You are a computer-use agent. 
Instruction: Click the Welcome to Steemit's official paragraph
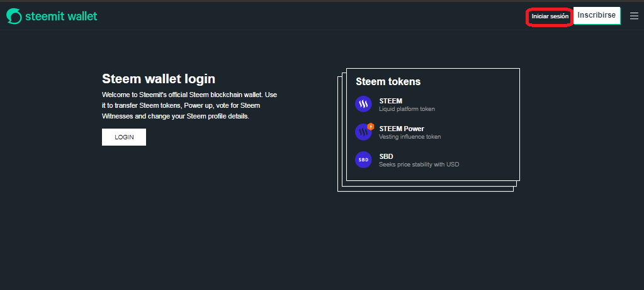click(x=189, y=105)
